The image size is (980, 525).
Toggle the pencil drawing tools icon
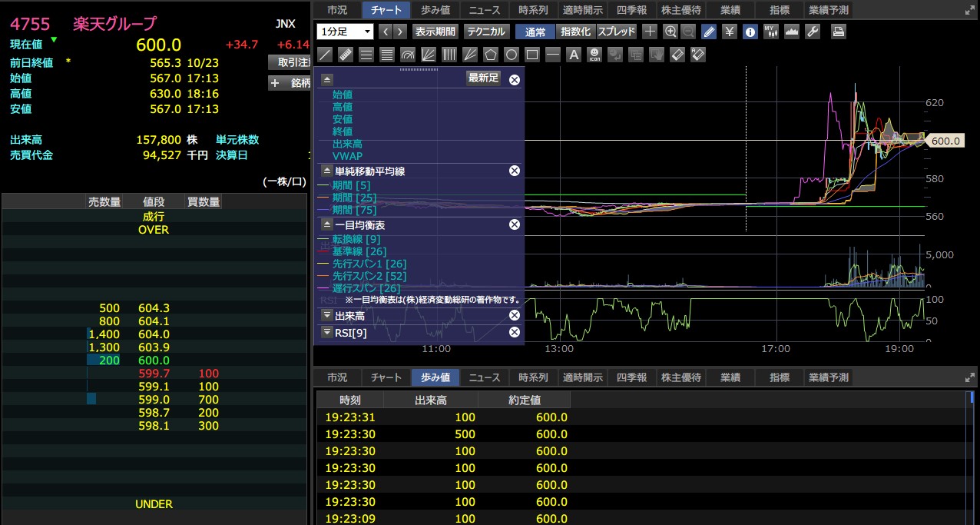710,32
